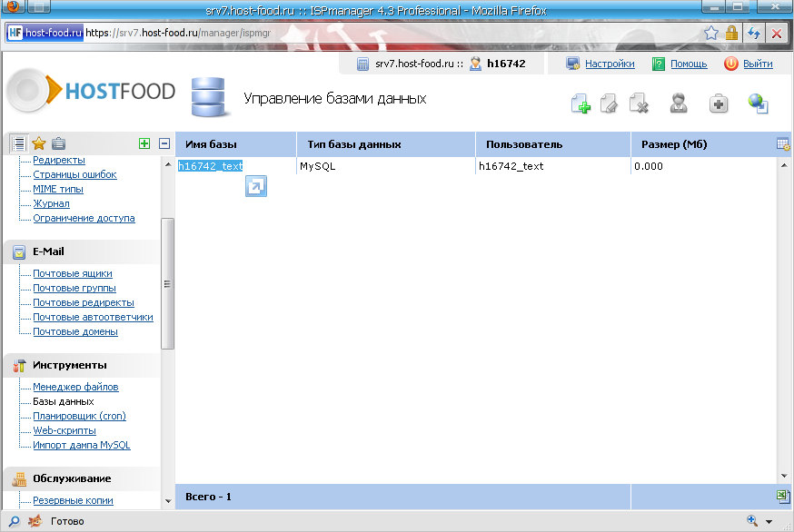Switch sidebar to the full menu list view
The height and width of the screenshot is (532, 794).
19,143
